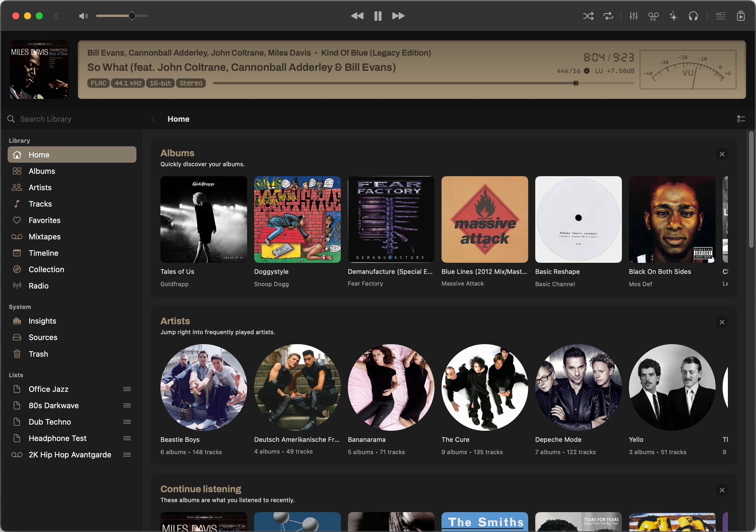Viewport: 756px width, 532px height.
Task: Open the Home sections customize icon
Action: click(740, 119)
